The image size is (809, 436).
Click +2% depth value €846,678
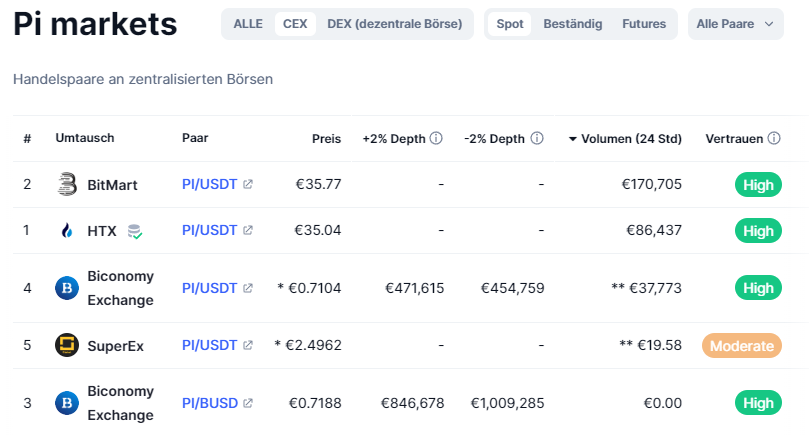pyautogui.click(x=413, y=403)
